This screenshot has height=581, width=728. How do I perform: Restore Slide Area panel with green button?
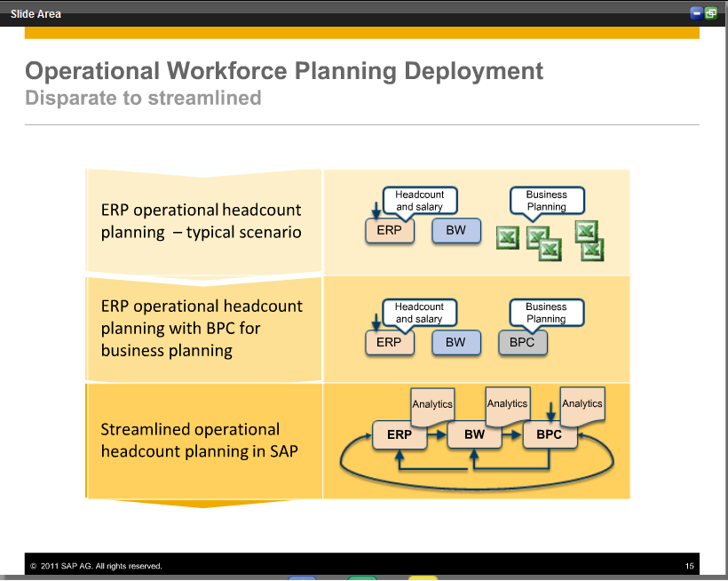[711, 13]
